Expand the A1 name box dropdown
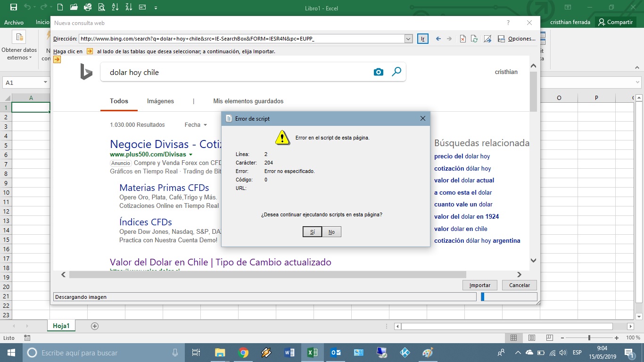Screen dimensions: 644x362 [46, 82]
